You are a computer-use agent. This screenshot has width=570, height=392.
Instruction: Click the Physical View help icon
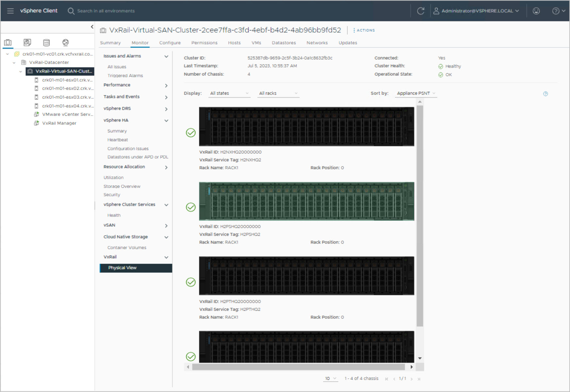545,94
